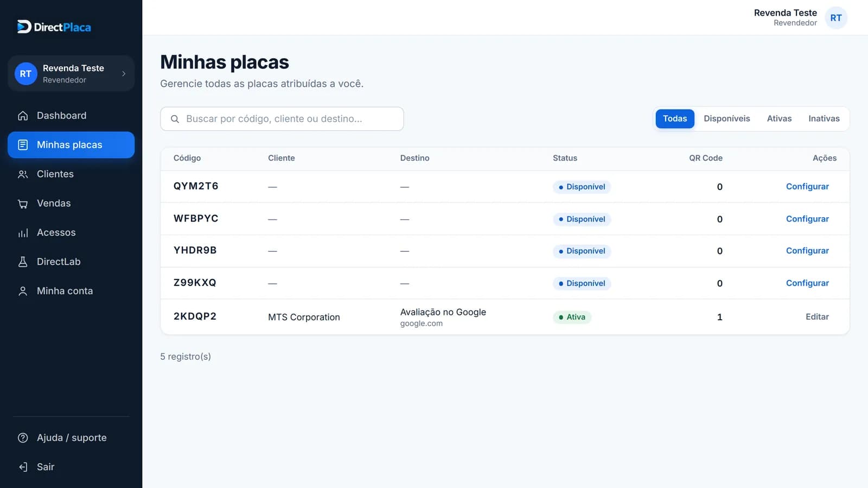This screenshot has width=868, height=488.
Task: Edit the 2KDQP2 plate
Action: pyautogui.click(x=817, y=317)
